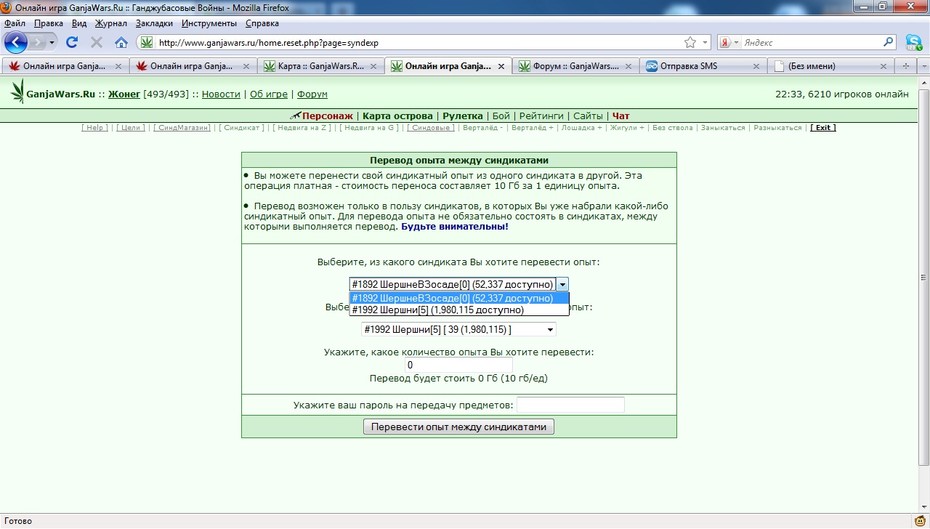Close the Отправка SMS tab
Image resolution: width=930 pixels, height=529 pixels.
coord(756,66)
